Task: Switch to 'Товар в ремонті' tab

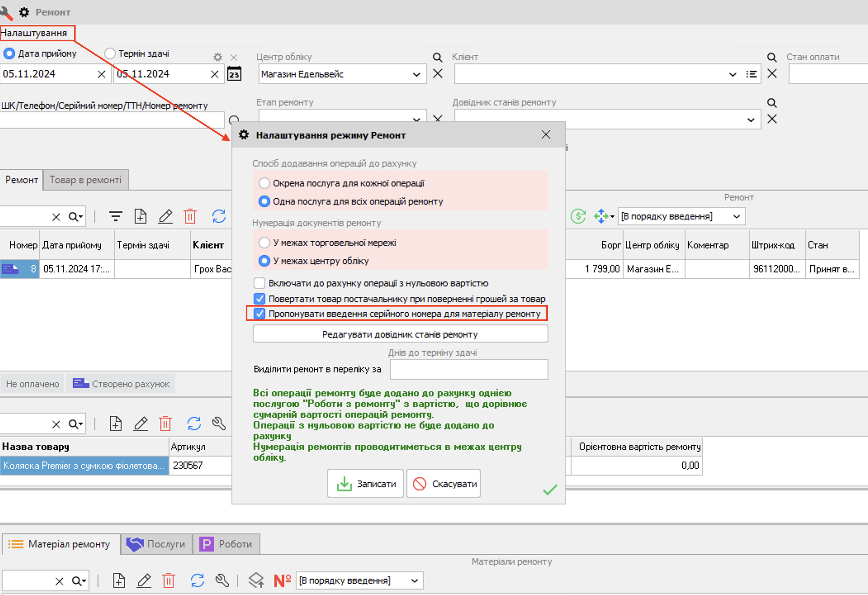Action: point(85,180)
